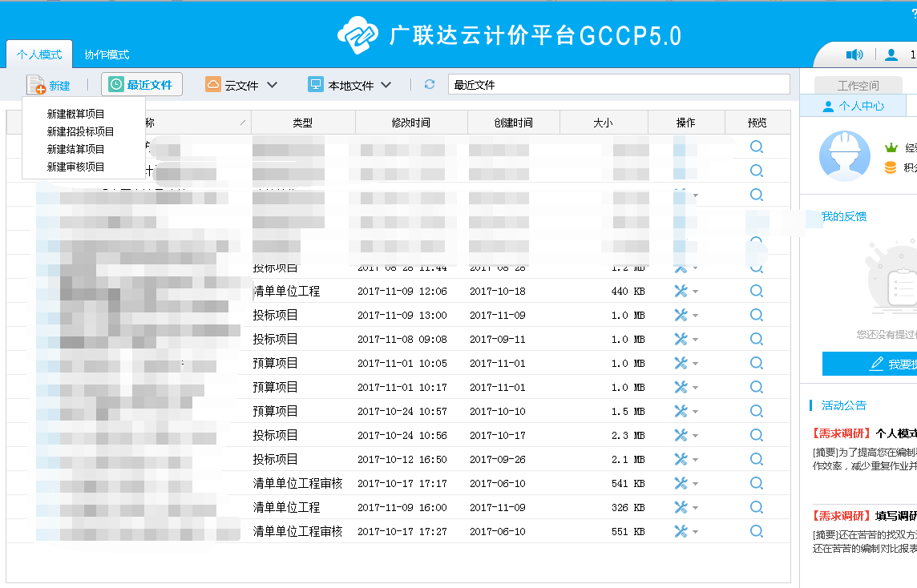
Task: Expand operations dropdown for 2017-11-01 10:17 row
Action: (695, 388)
